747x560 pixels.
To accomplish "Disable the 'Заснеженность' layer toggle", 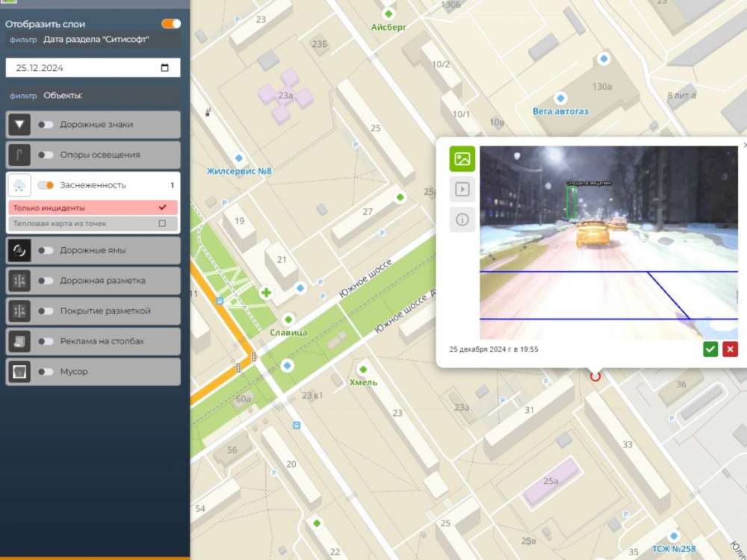I will pyautogui.click(x=46, y=185).
